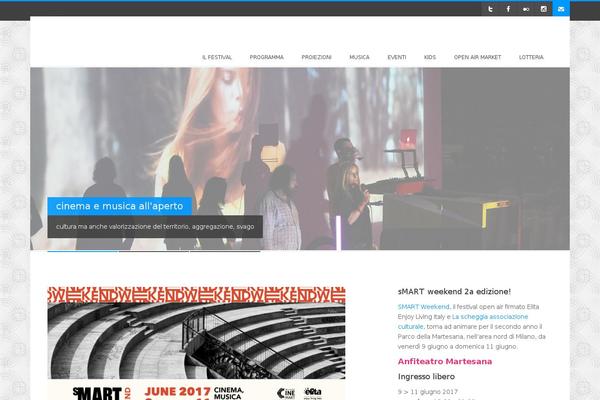Go to the PROGRAMMA menu
The image size is (600, 400).
(x=267, y=57)
